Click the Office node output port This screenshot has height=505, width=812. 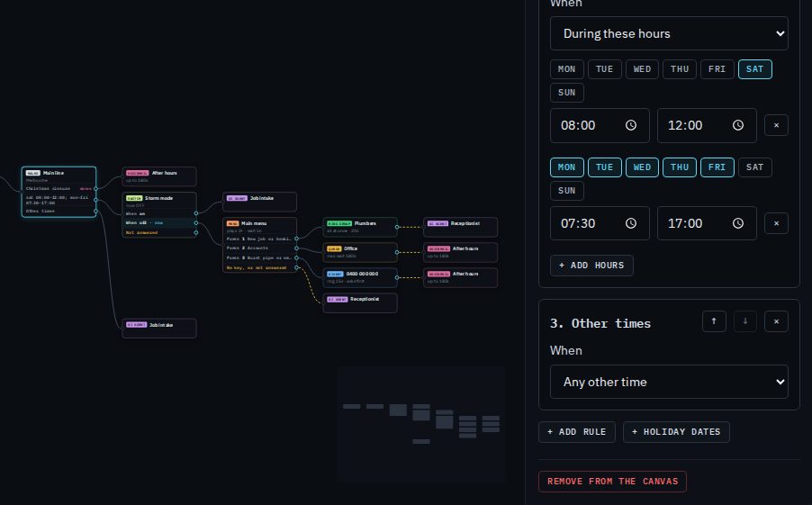397,252
